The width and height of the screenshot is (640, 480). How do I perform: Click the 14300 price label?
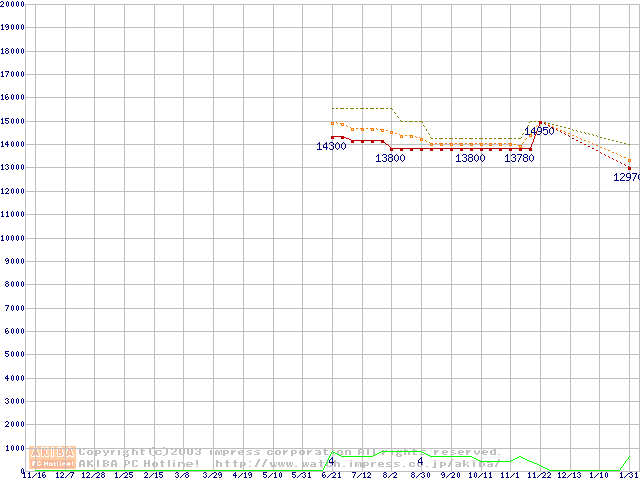[x=331, y=147]
